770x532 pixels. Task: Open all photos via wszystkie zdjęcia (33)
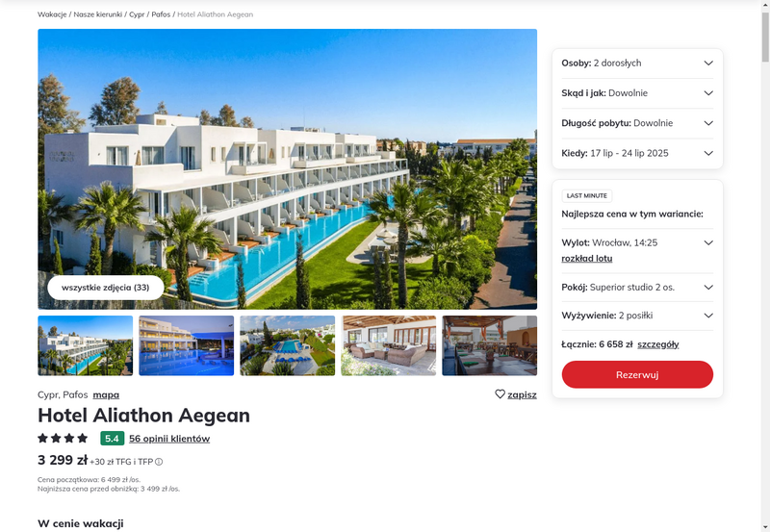point(106,288)
